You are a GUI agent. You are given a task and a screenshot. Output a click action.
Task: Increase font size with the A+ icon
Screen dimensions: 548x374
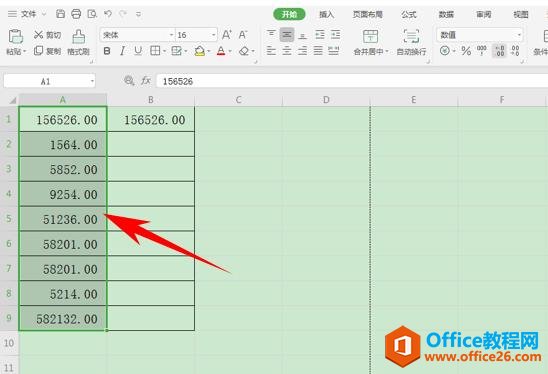tap(226, 35)
